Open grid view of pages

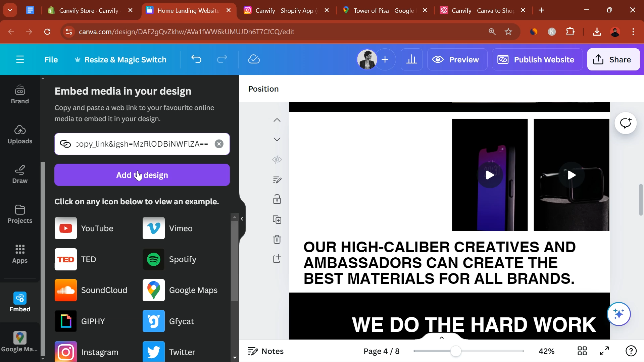click(x=582, y=351)
